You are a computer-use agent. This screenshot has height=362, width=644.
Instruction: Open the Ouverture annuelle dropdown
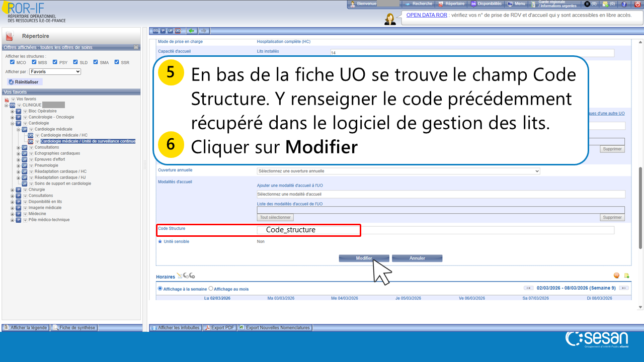click(x=398, y=171)
